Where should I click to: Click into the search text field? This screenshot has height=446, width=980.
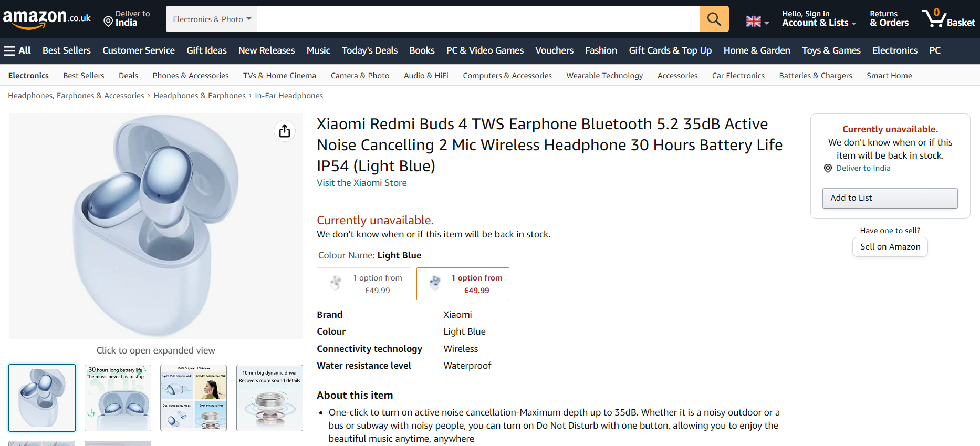(x=478, y=19)
